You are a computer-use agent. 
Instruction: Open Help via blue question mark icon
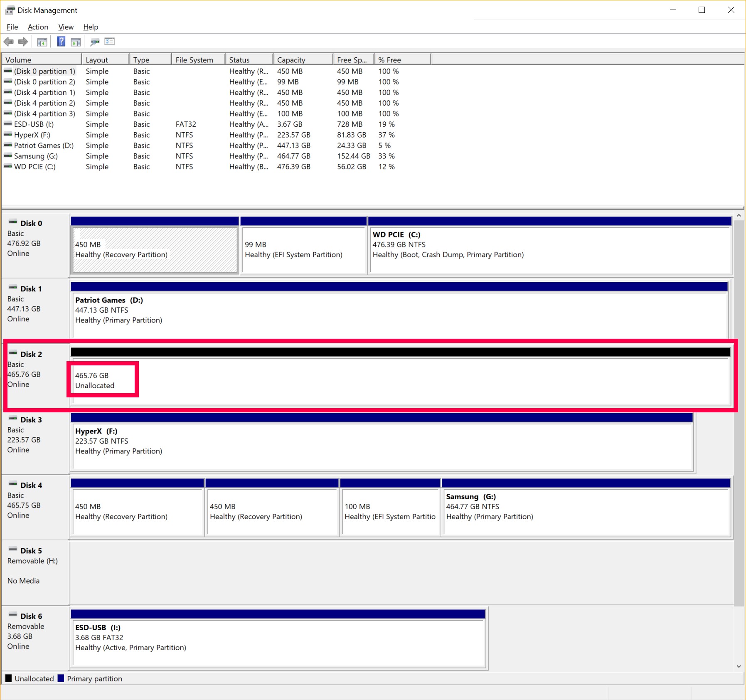tap(61, 42)
